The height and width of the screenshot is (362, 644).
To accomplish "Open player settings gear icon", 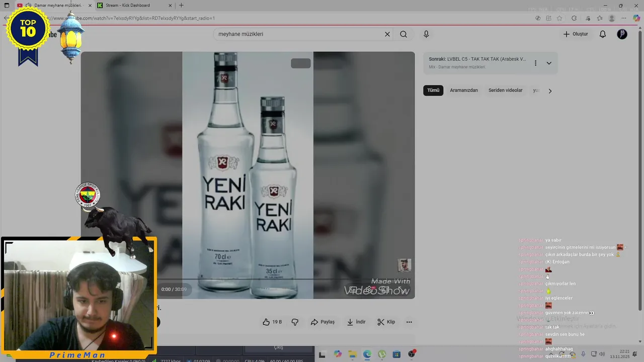I will pyautogui.click(x=369, y=290).
